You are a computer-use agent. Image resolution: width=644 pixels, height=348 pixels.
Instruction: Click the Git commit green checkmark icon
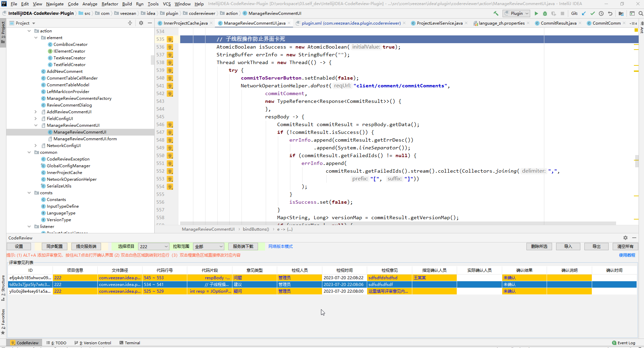[x=592, y=13]
